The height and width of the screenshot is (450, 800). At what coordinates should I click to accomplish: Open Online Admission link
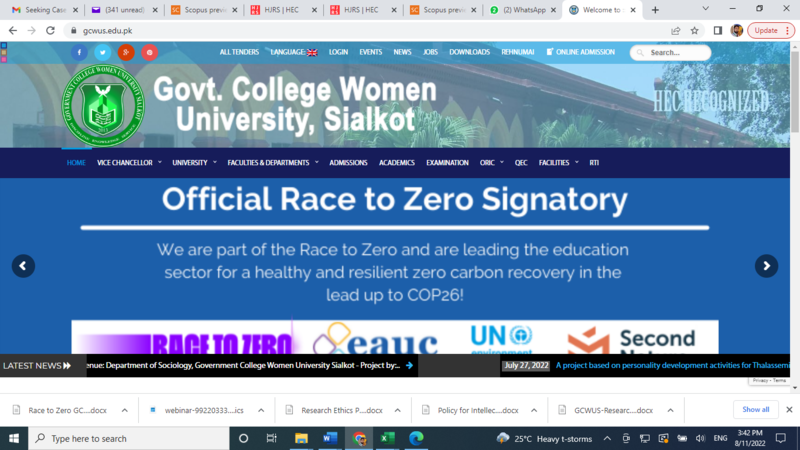pyautogui.click(x=581, y=52)
